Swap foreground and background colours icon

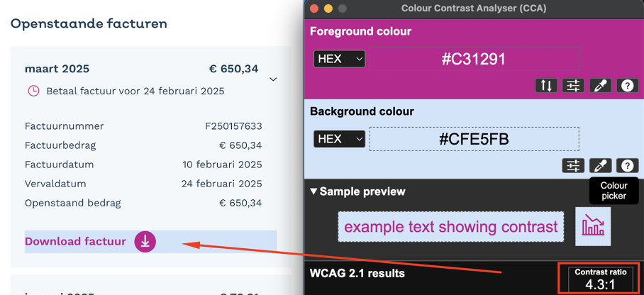coord(546,86)
